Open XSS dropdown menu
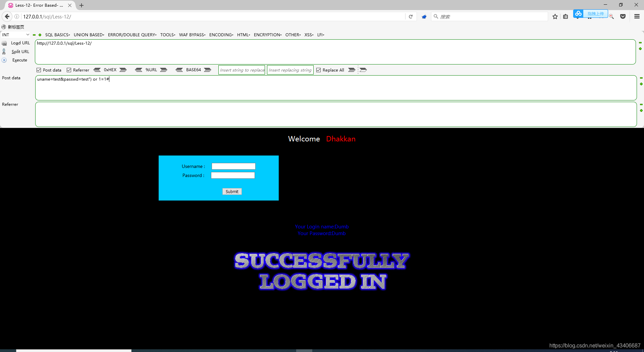Viewport: 644px width, 352px height. point(309,35)
